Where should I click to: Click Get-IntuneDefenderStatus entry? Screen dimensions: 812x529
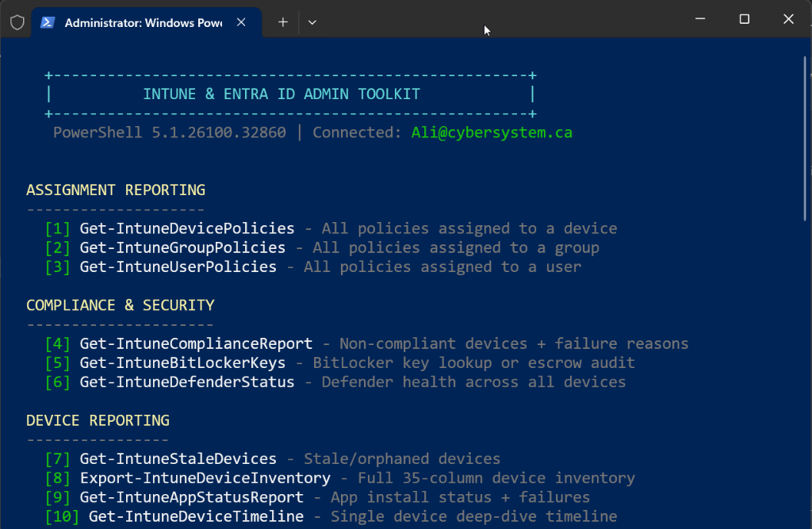tap(187, 381)
